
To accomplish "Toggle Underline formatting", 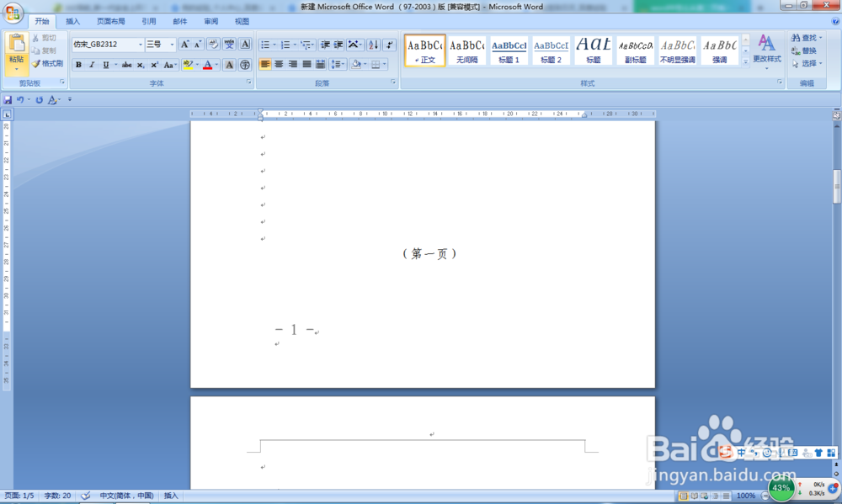I will [x=106, y=65].
